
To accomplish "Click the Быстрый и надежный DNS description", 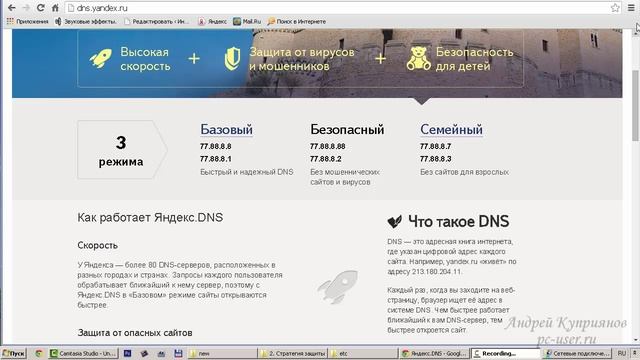I will pyautogui.click(x=247, y=172).
